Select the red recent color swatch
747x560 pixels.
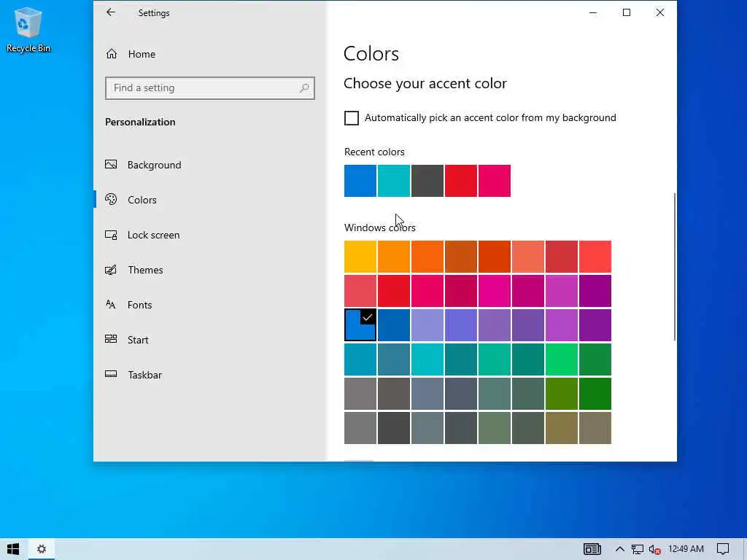(x=461, y=181)
